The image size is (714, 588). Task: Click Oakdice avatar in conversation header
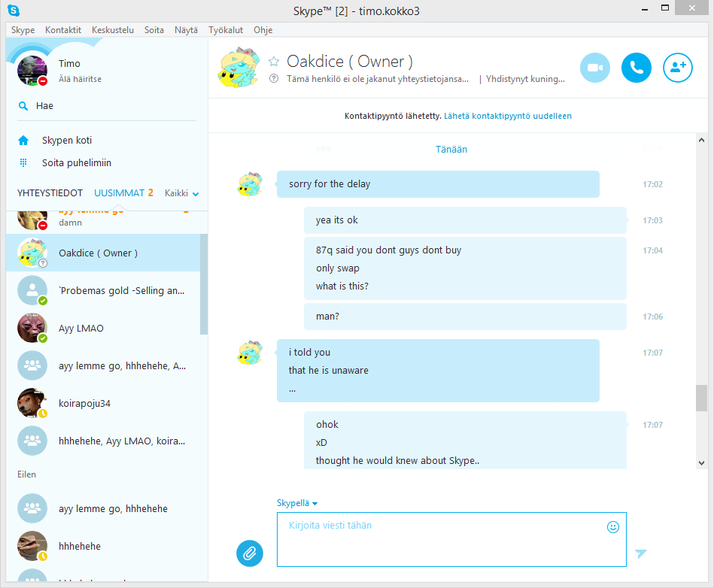[x=239, y=67]
